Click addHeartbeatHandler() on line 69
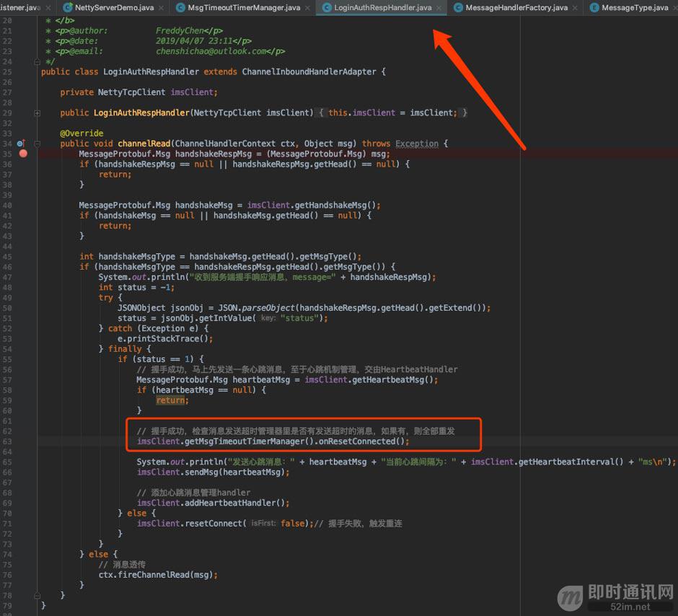Screen dimensions: 678x616 tap(235, 503)
